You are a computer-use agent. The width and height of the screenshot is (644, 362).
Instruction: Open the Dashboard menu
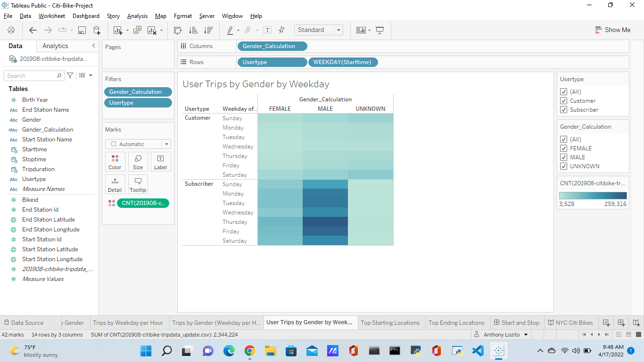point(86,16)
